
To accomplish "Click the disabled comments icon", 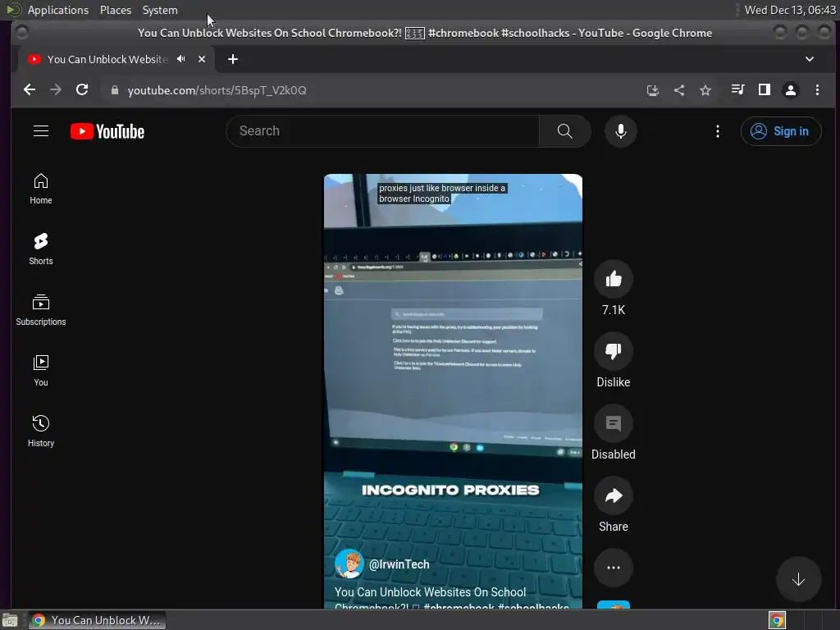I will (x=614, y=424).
